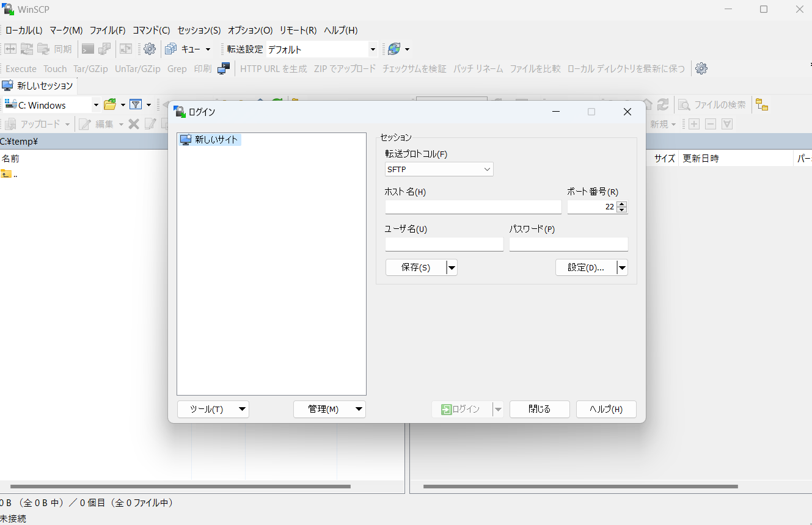The height and width of the screenshot is (525, 812).
Task: Expand the キュー dropdown arrow
Action: click(x=208, y=49)
